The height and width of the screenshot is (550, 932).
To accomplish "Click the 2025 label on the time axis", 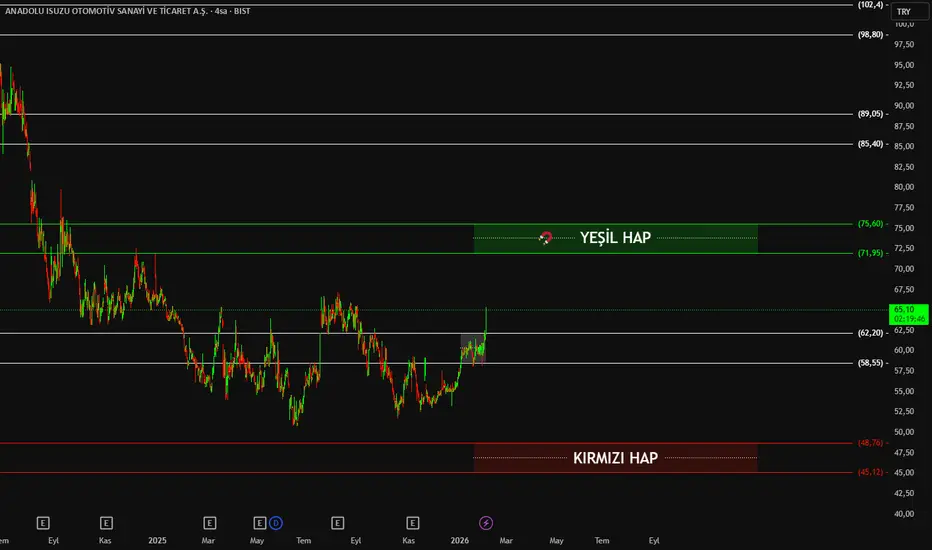I will (x=157, y=540).
